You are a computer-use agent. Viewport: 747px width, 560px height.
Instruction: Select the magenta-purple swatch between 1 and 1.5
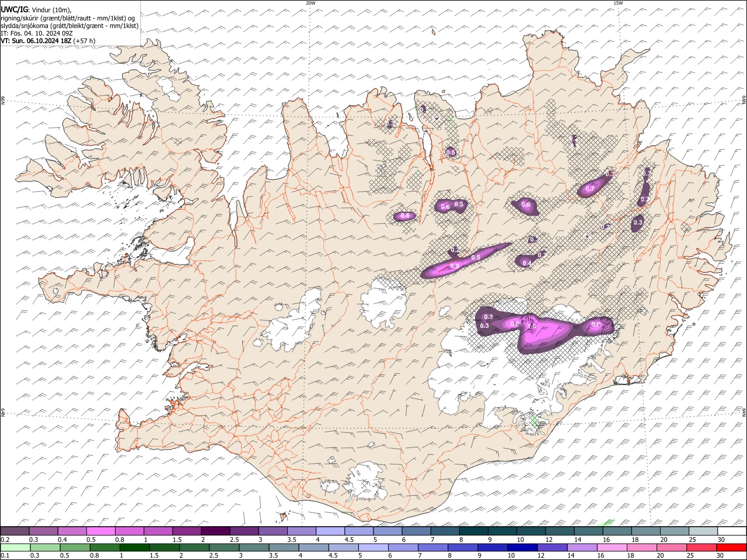click(x=158, y=531)
